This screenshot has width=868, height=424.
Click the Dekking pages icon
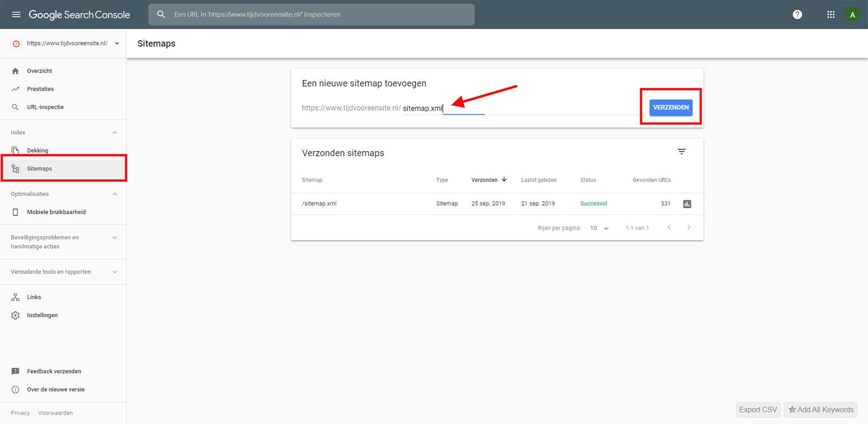15,150
